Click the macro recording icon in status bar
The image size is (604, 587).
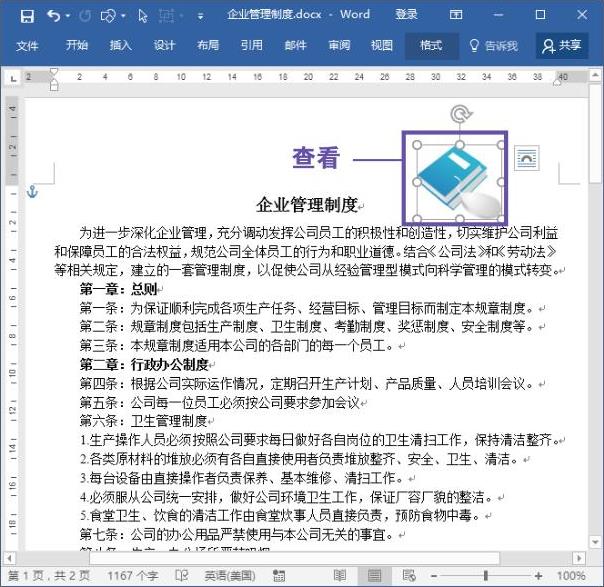279,576
